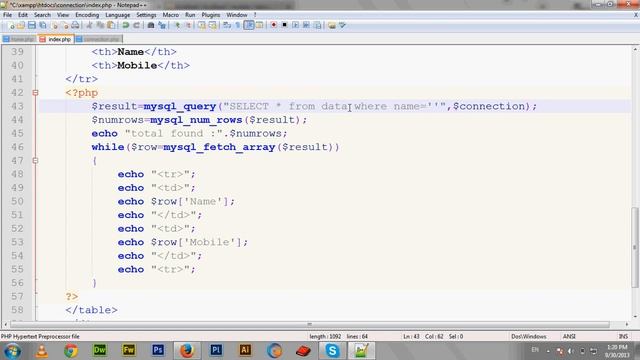Open the Settings menu

click(x=146, y=15)
